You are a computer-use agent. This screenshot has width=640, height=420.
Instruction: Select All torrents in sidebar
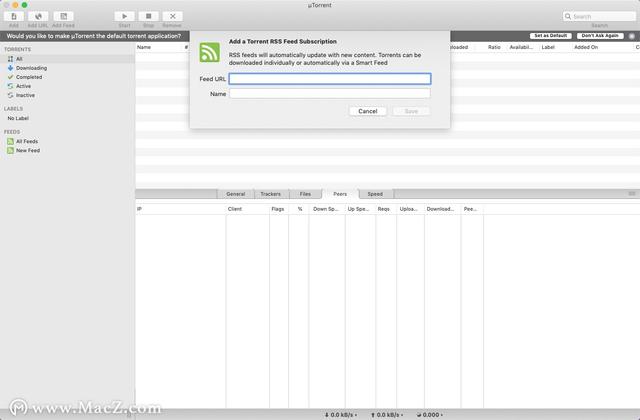click(67, 59)
